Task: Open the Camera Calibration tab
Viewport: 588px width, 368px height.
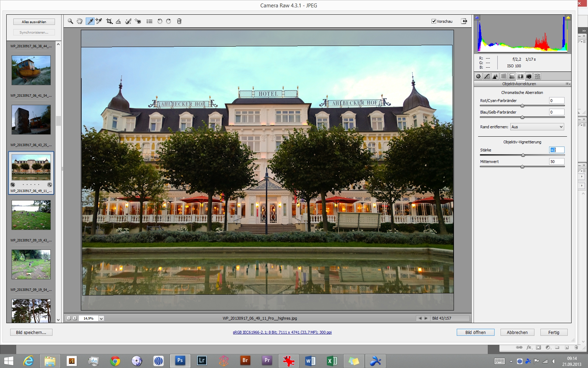Action: coord(529,76)
